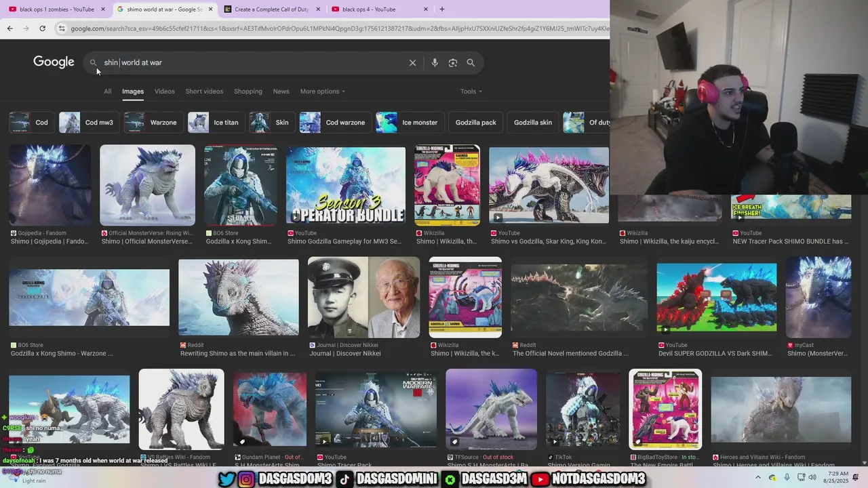This screenshot has width=868, height=488.
Task: Select the 'Skin' filter chip
Action: point(271,123)
